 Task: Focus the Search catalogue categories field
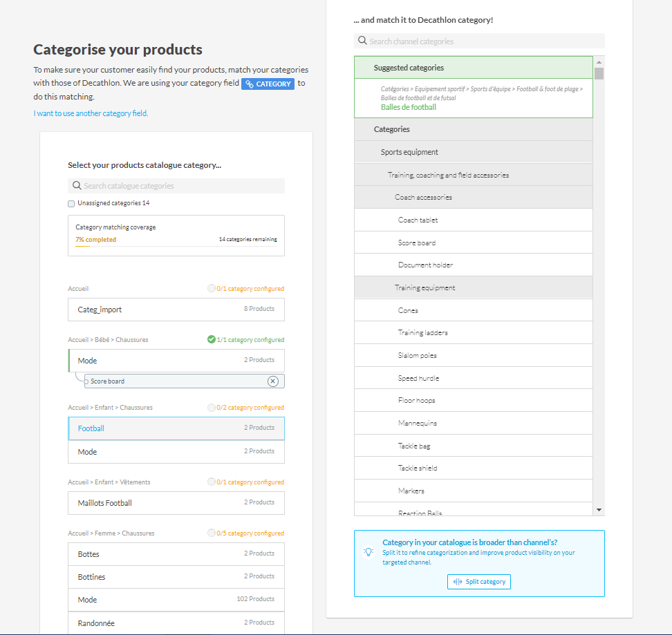(x=181, y=186)
